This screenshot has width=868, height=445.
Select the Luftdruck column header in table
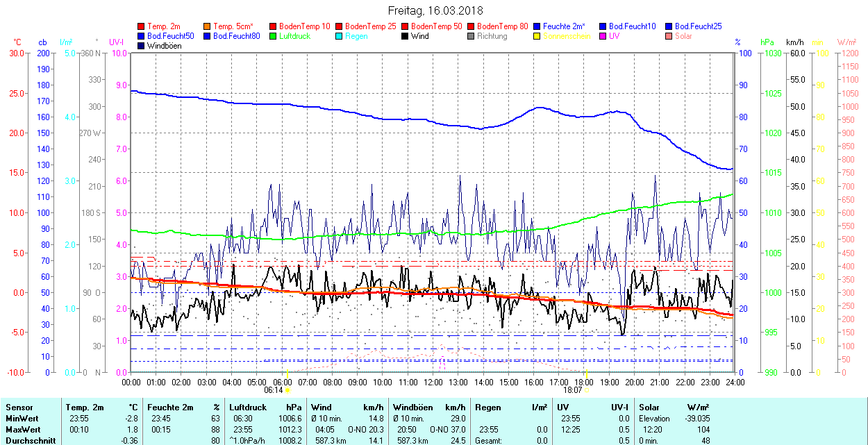pyautogui.click(x=247, y=408)
